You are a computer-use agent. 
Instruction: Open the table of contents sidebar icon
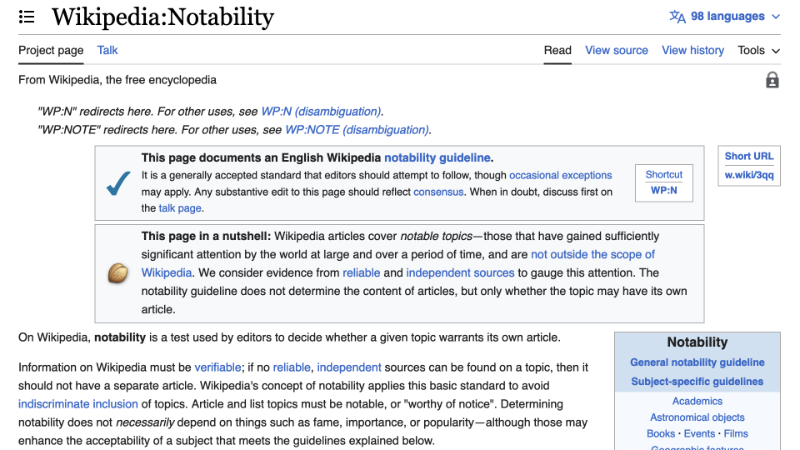coord(27,17)
